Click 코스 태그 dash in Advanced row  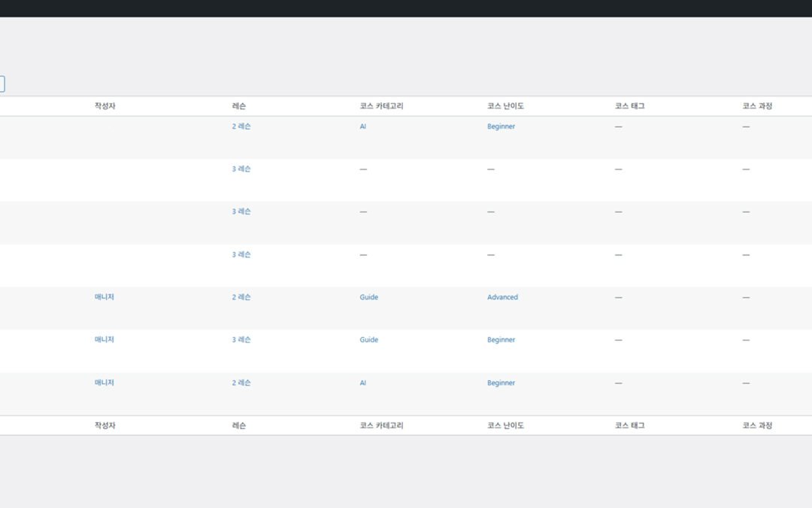pos(618,297)
